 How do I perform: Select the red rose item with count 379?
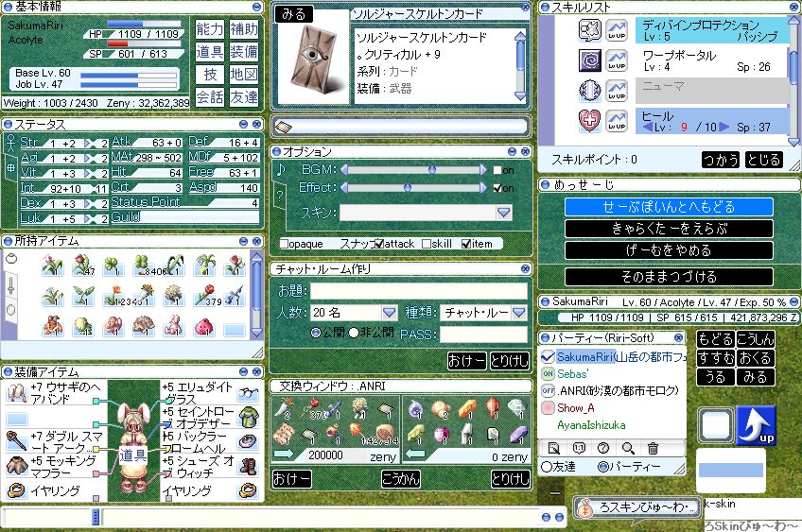point(204,296)
